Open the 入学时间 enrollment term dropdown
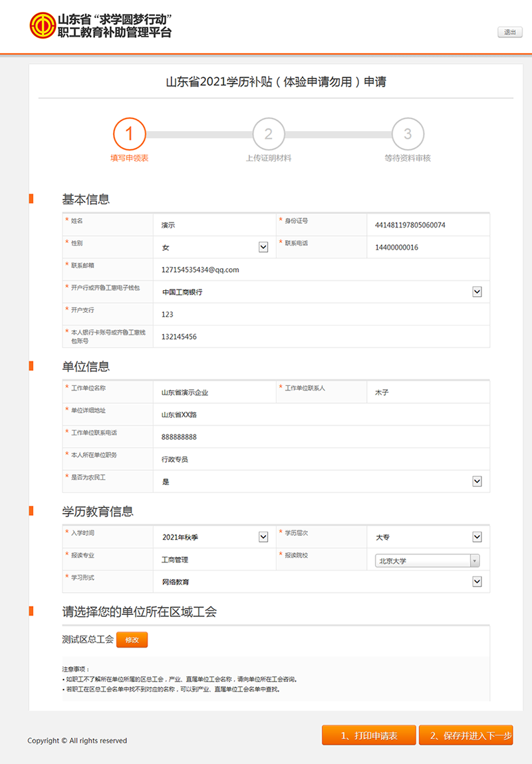This screenshot has height=764, width=532. pos(262,536)
